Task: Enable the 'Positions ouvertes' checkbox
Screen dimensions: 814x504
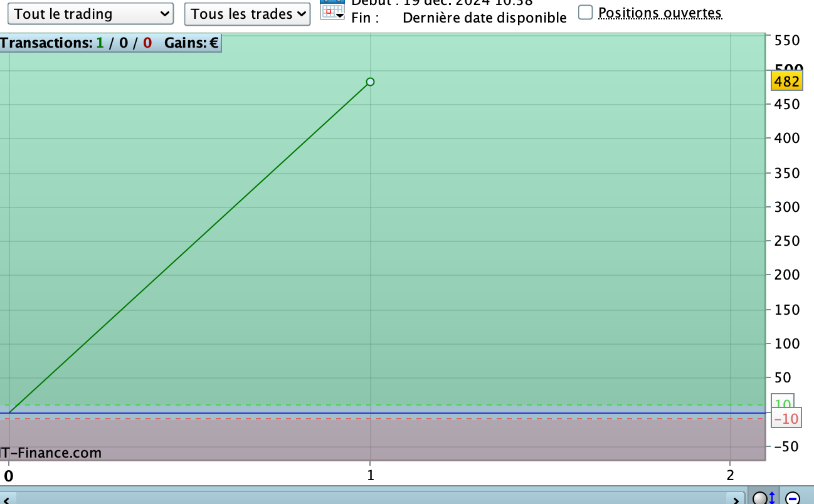Action: [x=585, y=12]
